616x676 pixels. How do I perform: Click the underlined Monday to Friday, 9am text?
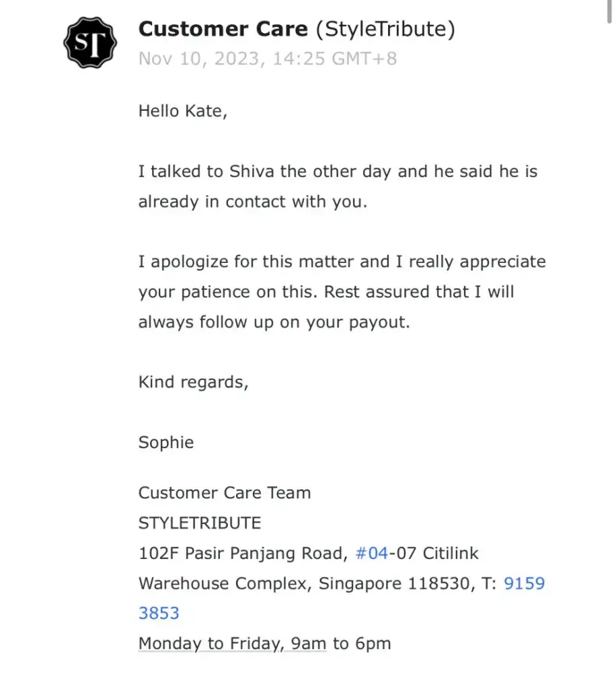tap(232, 643)
